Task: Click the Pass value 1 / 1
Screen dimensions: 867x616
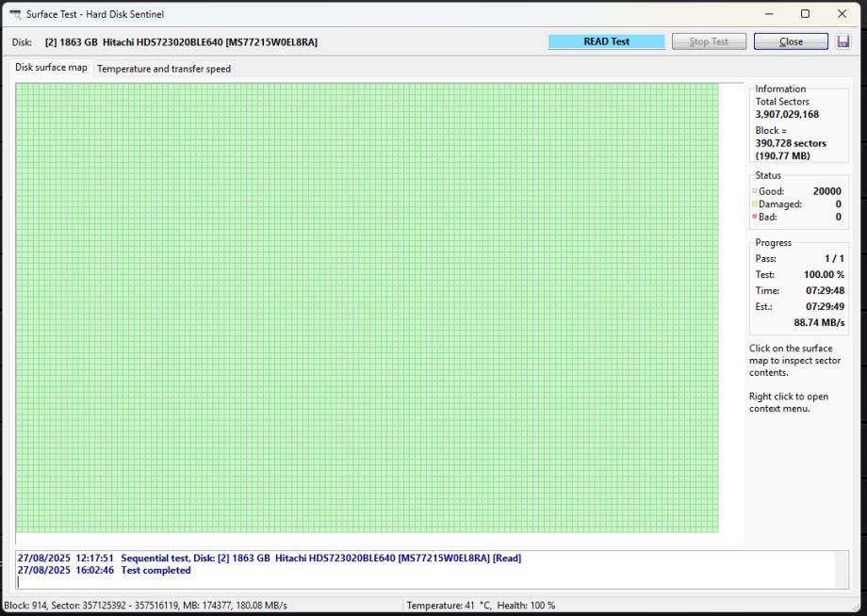Action: click(834, 259)
